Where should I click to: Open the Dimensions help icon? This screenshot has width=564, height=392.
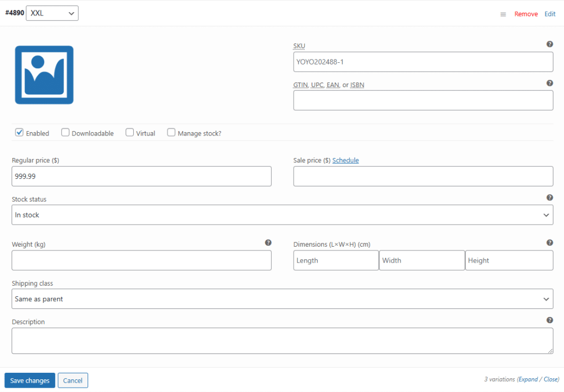(550, 242)
